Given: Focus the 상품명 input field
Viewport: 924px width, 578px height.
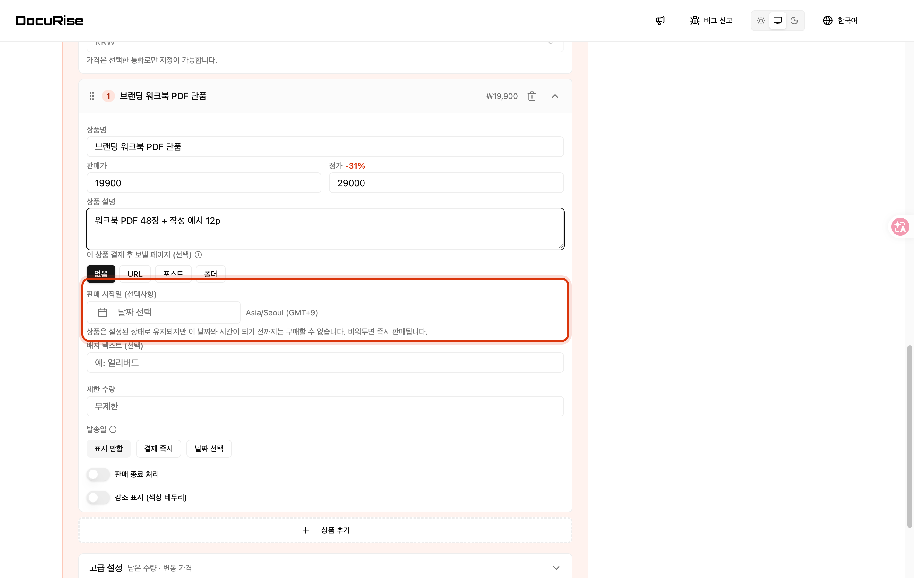Looking at the screenshot, I should pos(325,147).
